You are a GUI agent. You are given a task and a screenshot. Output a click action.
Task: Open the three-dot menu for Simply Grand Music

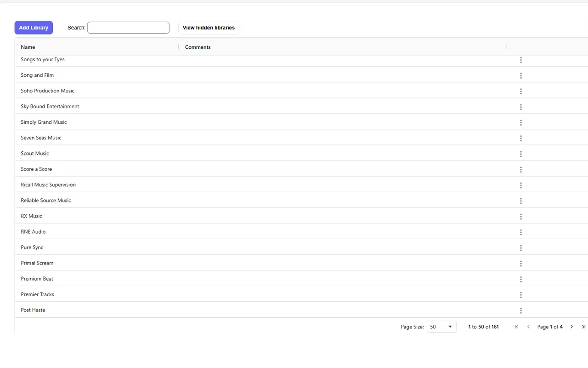click(x=520, y=122)
